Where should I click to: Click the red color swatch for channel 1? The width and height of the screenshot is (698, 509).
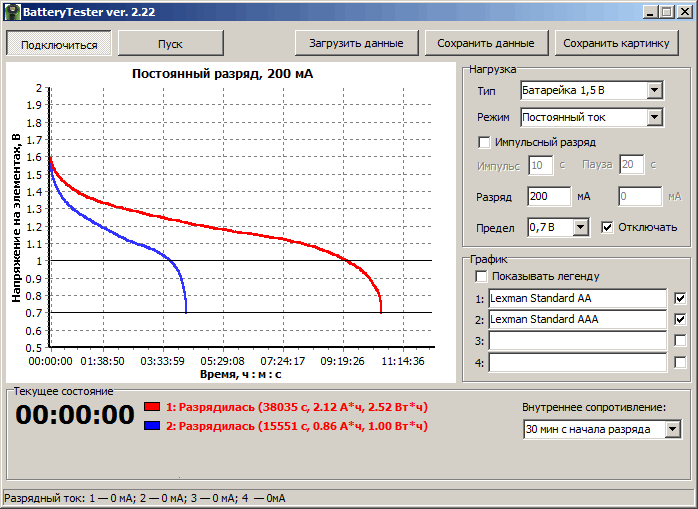[152, 407]
